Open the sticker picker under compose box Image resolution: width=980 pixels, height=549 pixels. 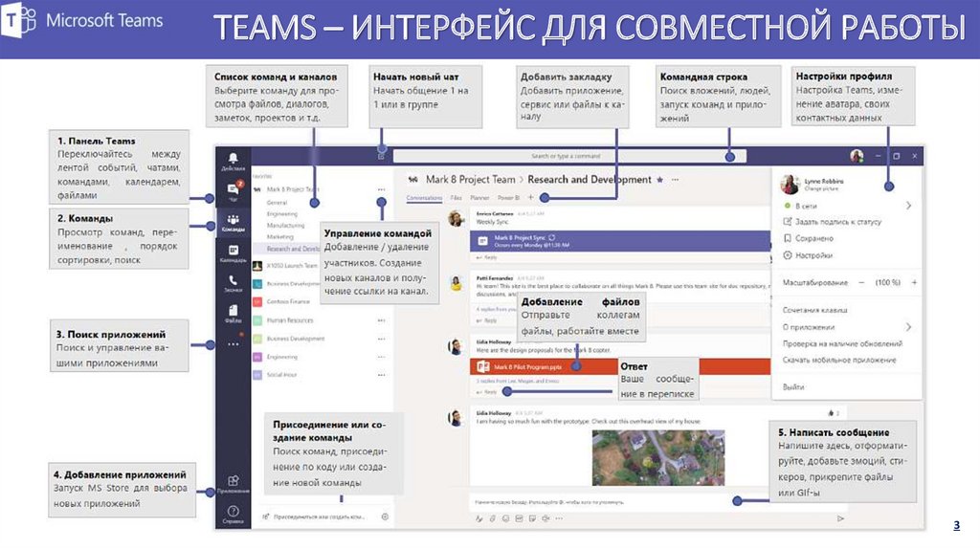[532, 518]
